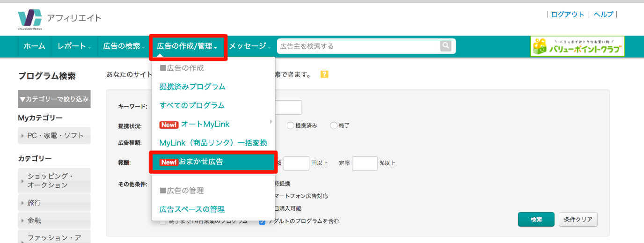This screenshot has height=243, width=644.
Task: Go to ホーム
Action: point(34,46)
